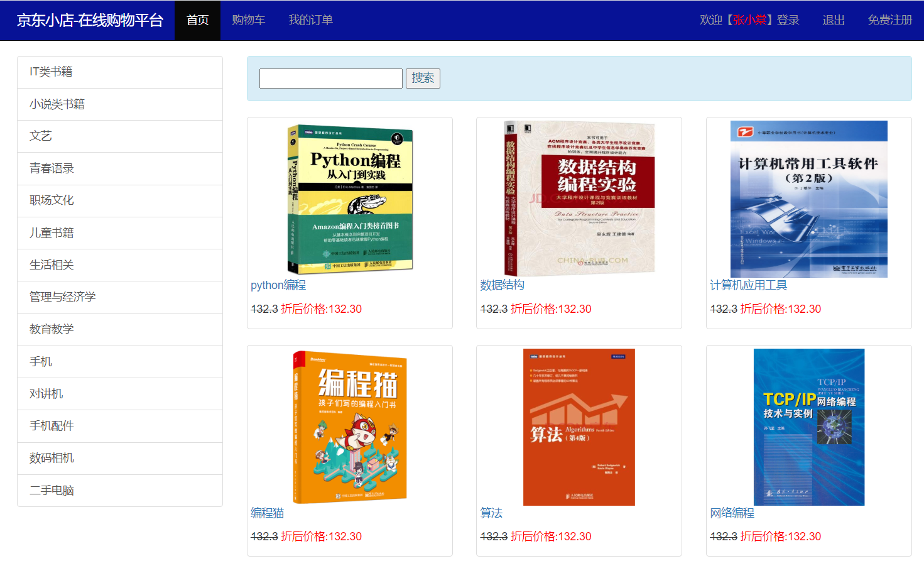Click the TCP/IP网络编程 book cover
Viewport: 924px width, 561px height.
coord(809,427)
